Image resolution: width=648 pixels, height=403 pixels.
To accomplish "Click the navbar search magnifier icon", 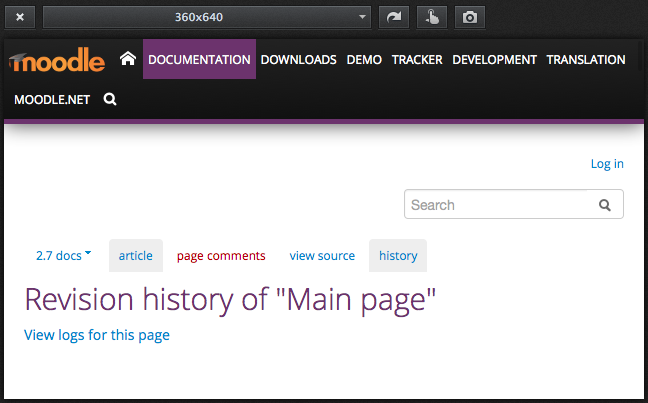I will tap(110, 99).
